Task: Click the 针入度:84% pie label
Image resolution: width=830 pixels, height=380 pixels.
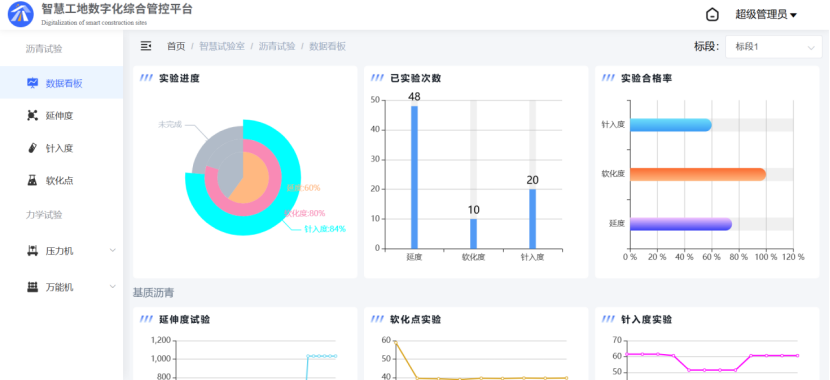Action: [x=324, y=229]
